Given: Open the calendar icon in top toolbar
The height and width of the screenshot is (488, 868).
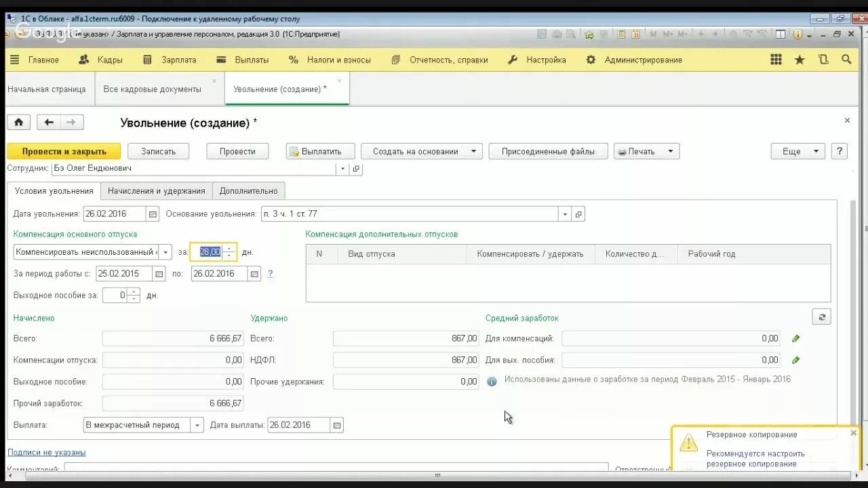Looking at the screenshot, I should 635,34.
